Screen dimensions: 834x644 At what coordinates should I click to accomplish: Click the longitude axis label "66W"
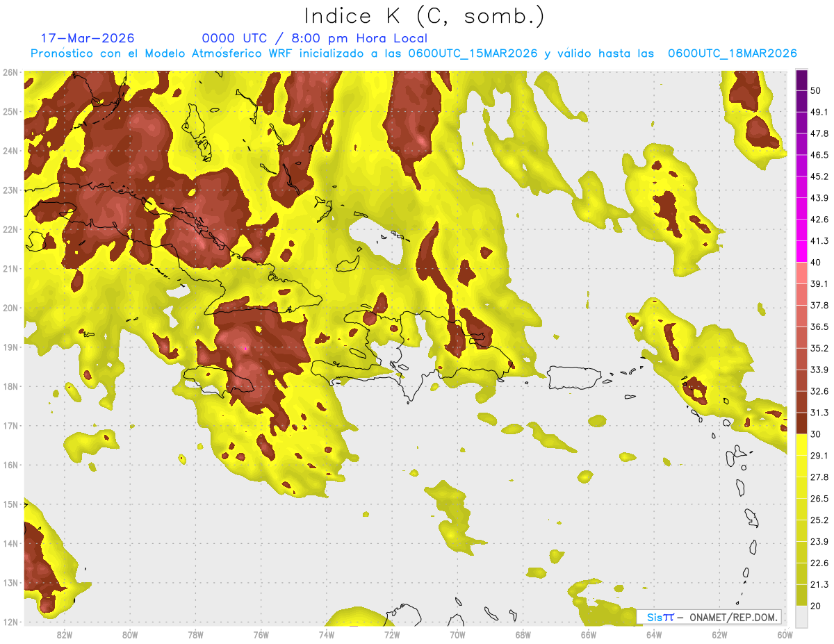click(589, 634)
